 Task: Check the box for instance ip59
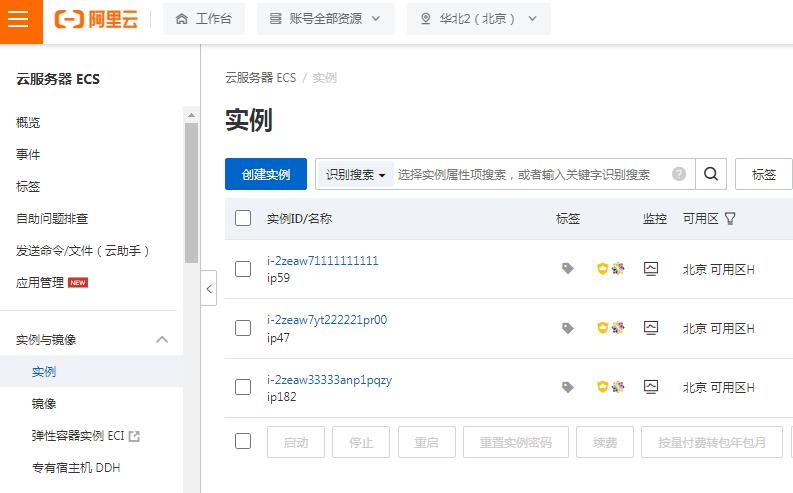coord(243,269)
